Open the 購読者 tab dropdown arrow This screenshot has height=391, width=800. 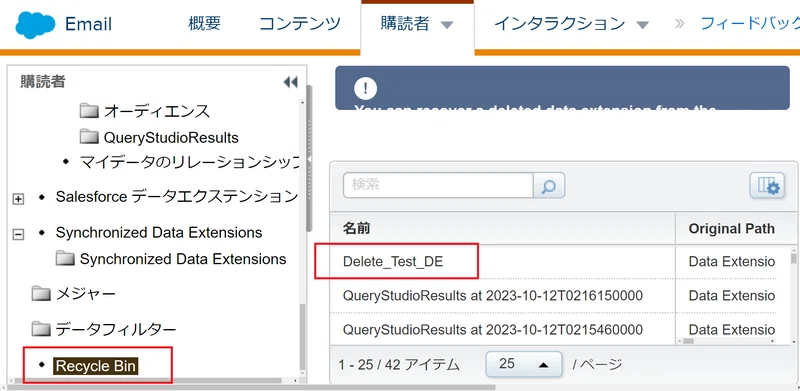pyautogui.click(x=447, y=25)
